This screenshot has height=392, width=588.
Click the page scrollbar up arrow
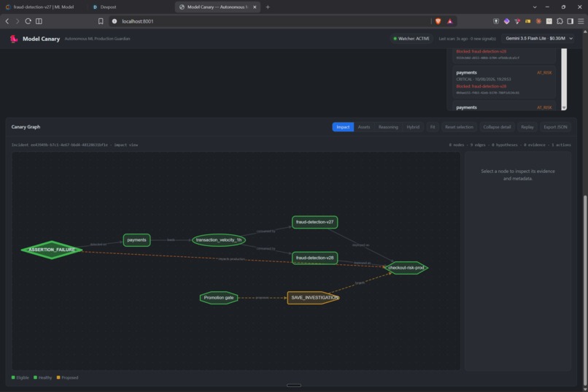coord(585,32)
